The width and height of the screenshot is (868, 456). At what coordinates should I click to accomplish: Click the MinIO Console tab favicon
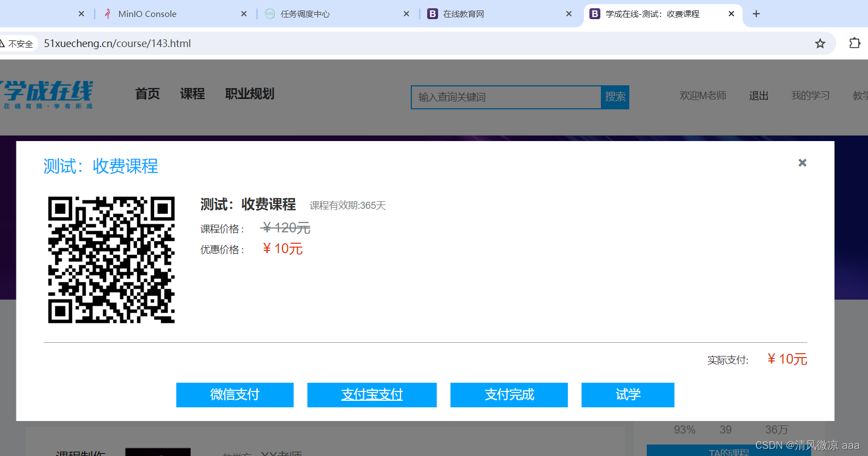pos(108,14)
